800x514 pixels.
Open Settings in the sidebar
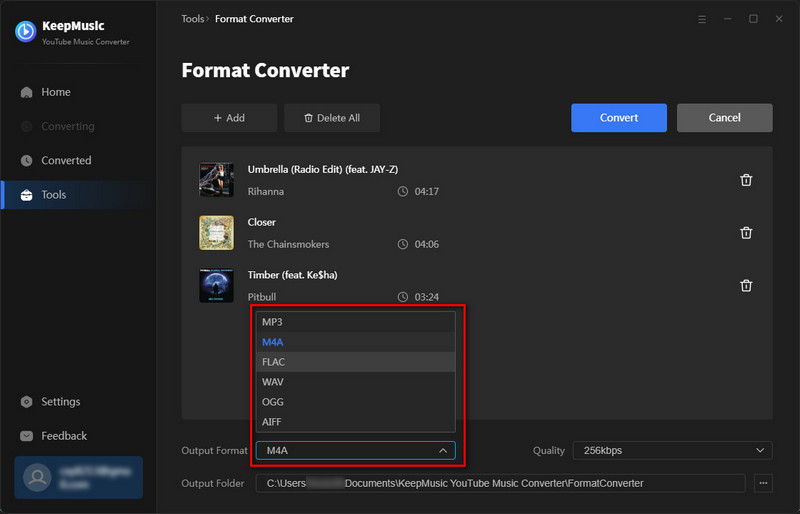[x=60, y=402]
